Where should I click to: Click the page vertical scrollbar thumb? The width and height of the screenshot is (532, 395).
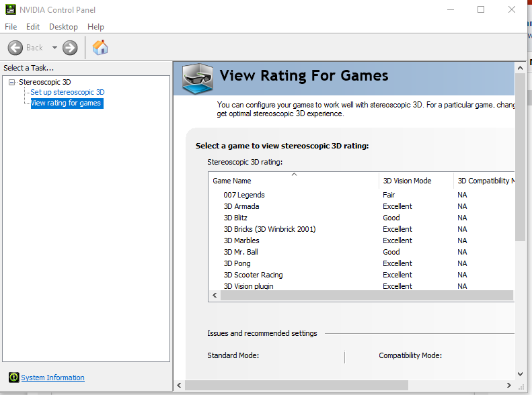(x=520, y=157)
